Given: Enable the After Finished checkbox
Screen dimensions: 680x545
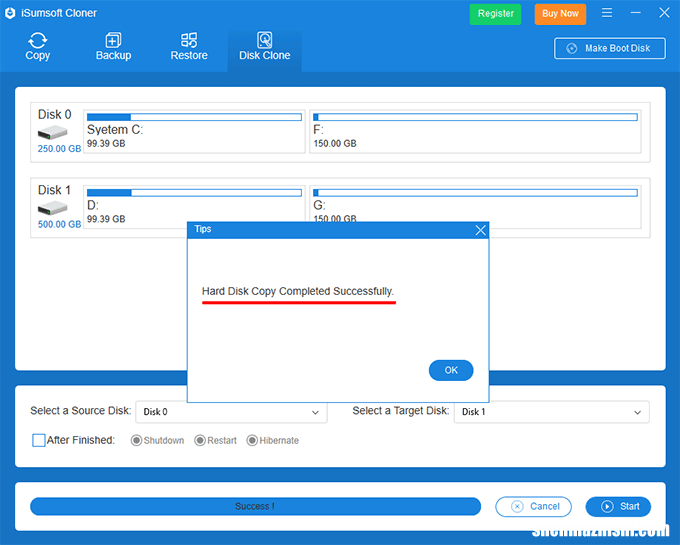Looking at the screenshot, I should click(39, 440).
